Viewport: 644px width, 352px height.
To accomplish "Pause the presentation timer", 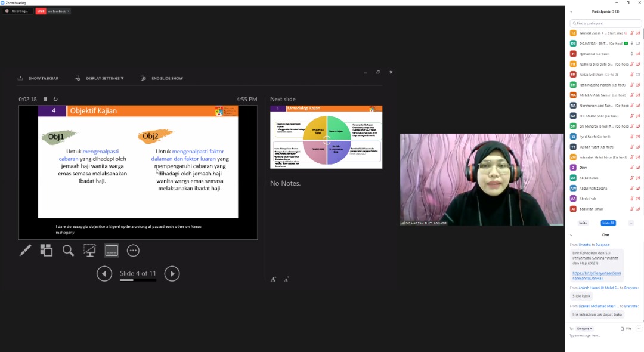I will click(45, 99).
